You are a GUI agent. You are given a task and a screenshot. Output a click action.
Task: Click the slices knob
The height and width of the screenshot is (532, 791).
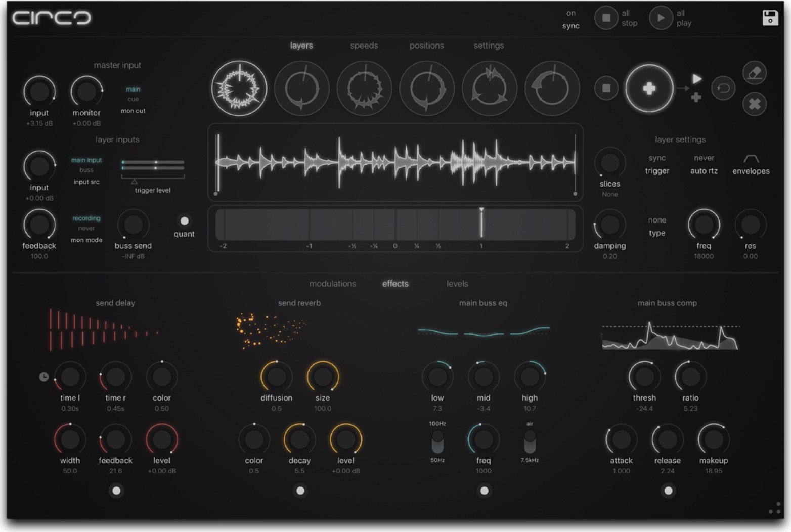[x=610, y=162]
